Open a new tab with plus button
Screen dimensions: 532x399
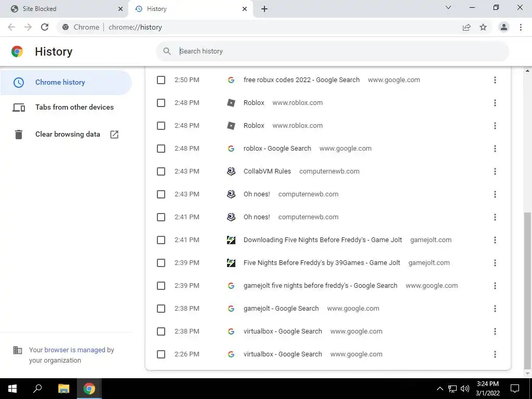tap(264, 9)
